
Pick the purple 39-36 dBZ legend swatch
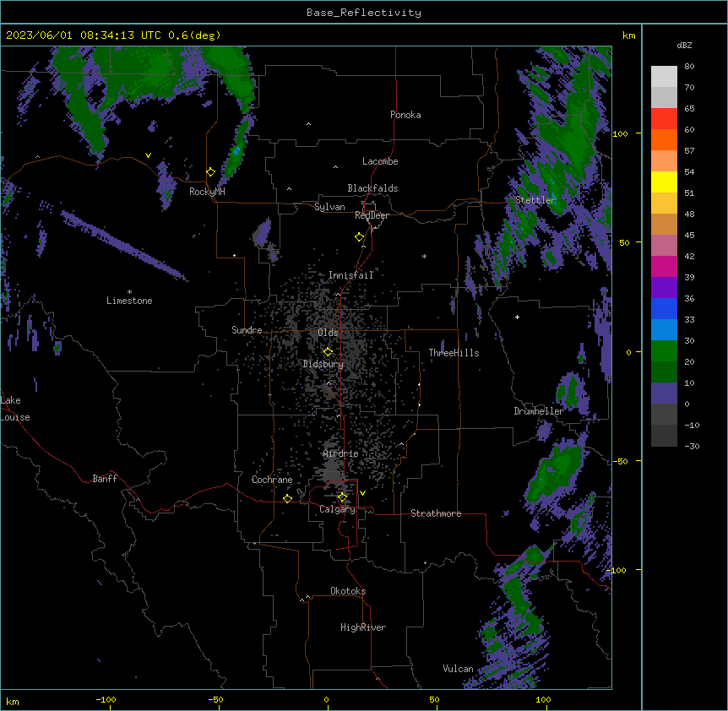pos(664,288)
